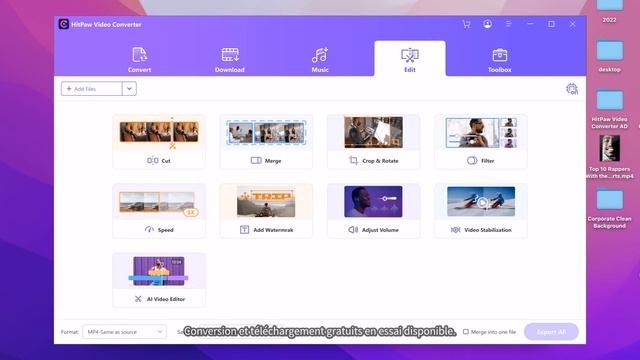This screenshot has height=360, width=640.
Task: Click the Crop & Rotate icon
Action: tap(353, 161)
